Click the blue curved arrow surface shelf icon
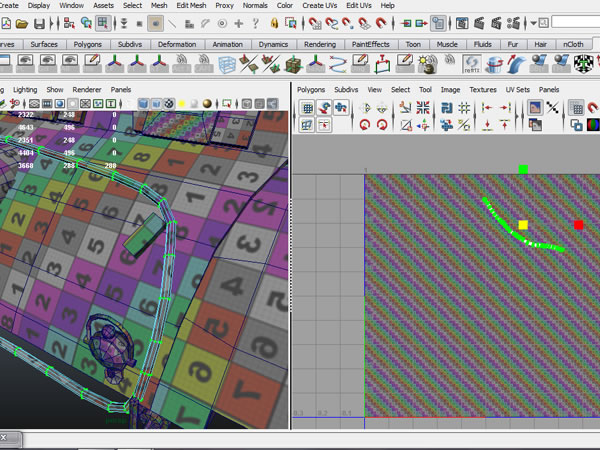 tap(516, 64)
